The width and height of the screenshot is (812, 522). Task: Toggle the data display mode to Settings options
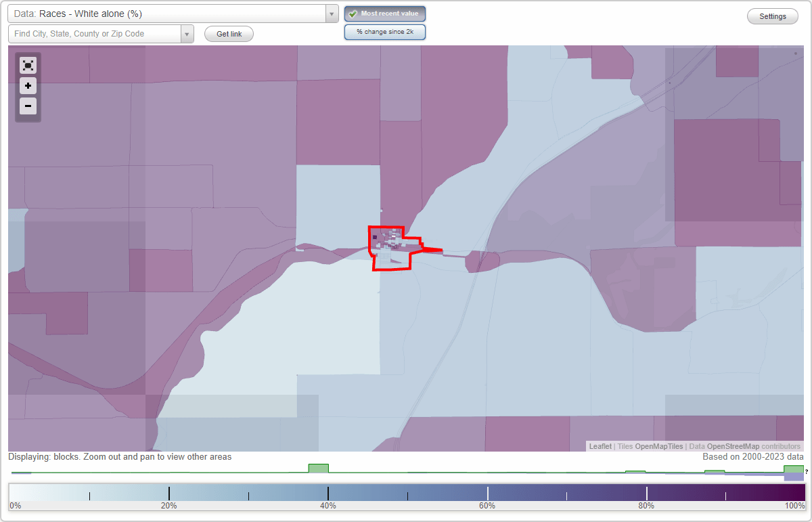[772, 16]
